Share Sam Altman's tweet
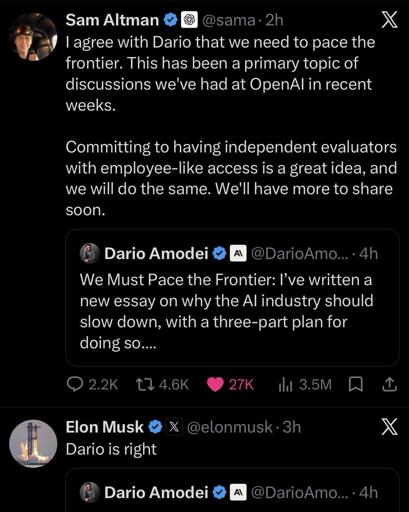409x512 pixels. pos(389,385)
